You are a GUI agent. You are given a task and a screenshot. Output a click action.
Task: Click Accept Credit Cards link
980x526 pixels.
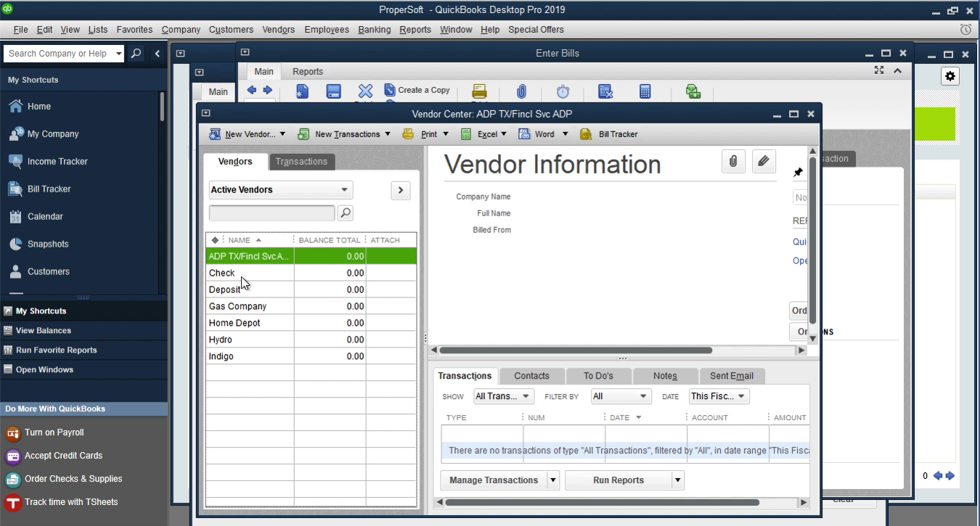[x=63, y=456]
